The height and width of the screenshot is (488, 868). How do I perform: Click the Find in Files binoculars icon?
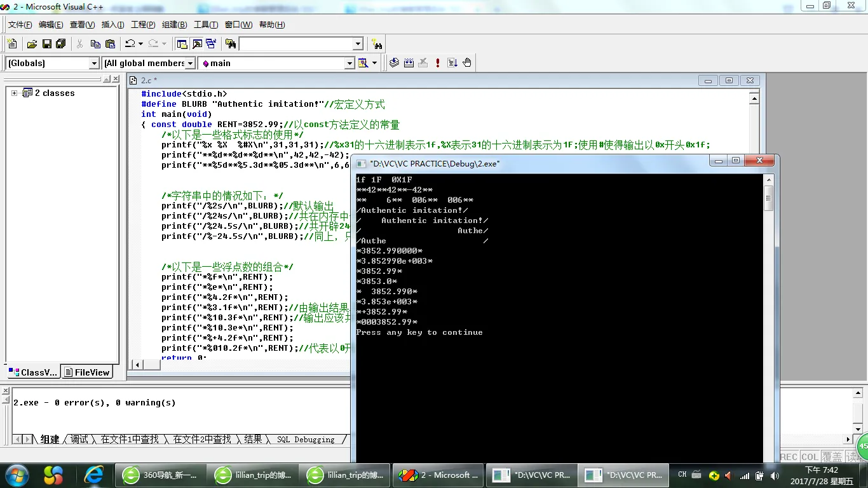pos(231,44)
